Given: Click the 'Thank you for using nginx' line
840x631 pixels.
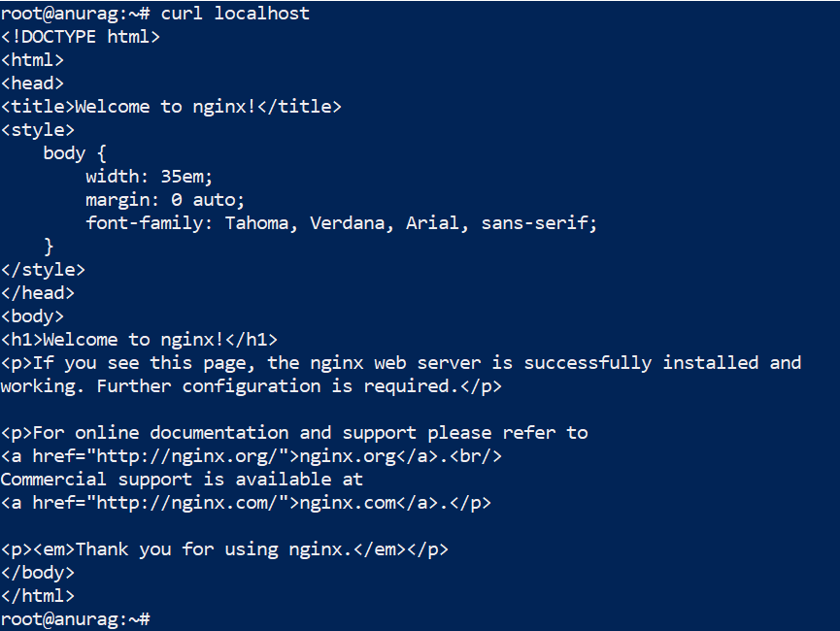Looking at the screenshot, I should click(224, 549).
